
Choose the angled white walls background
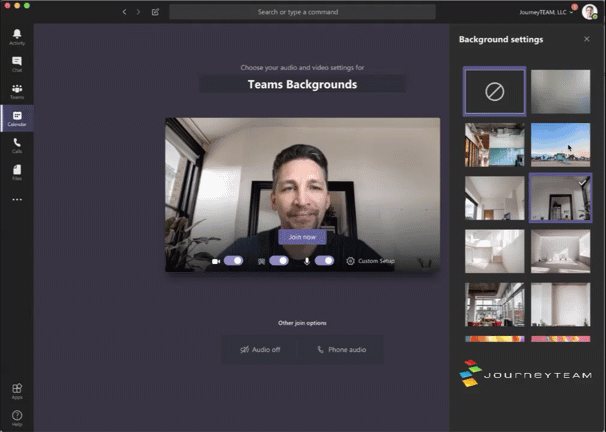coord(494,251)
